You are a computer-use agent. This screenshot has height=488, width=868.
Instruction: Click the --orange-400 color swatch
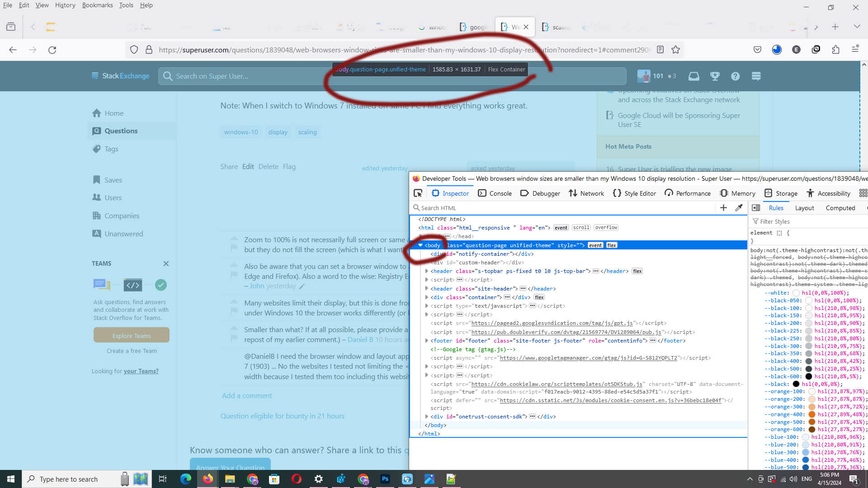tap(811, 414)
